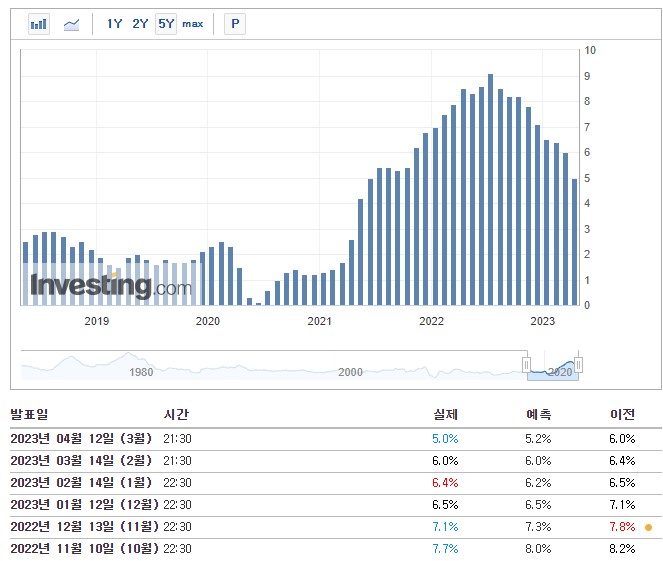Click the red 7.8% previous value

[x=622, y=527]
